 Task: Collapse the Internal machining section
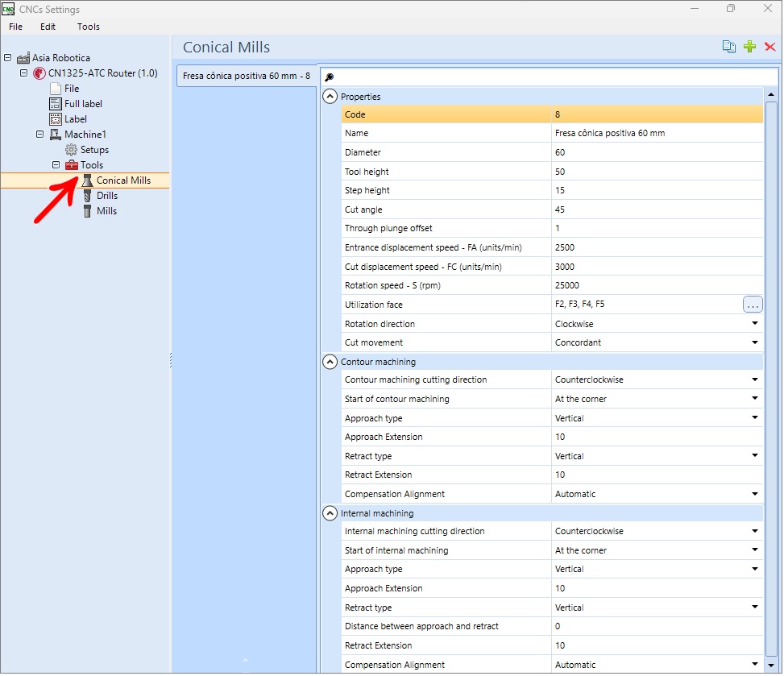[x=330, y=513]
